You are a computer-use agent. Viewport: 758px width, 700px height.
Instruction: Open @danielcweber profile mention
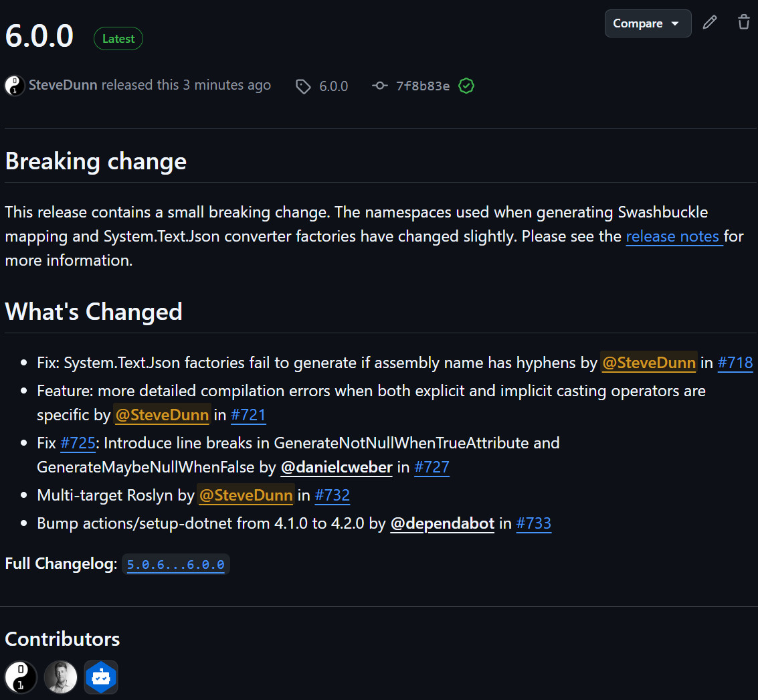(x=337, y=467)
